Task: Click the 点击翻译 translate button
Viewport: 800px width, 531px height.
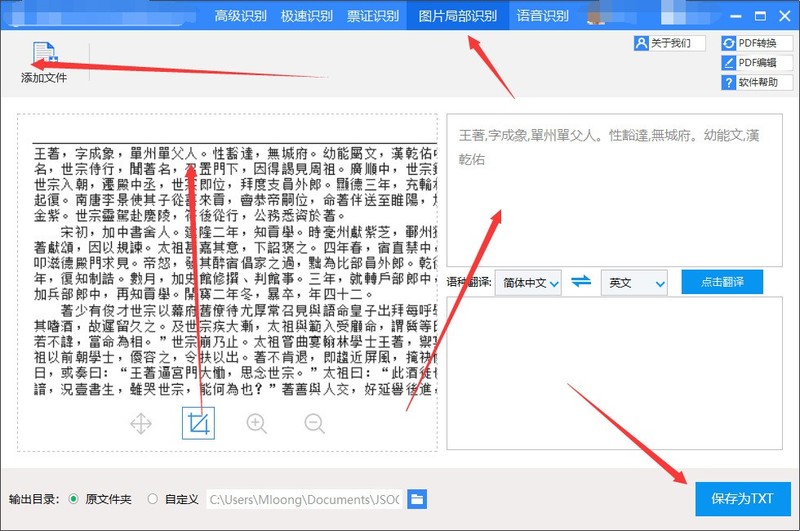Action: click(722, 282)
